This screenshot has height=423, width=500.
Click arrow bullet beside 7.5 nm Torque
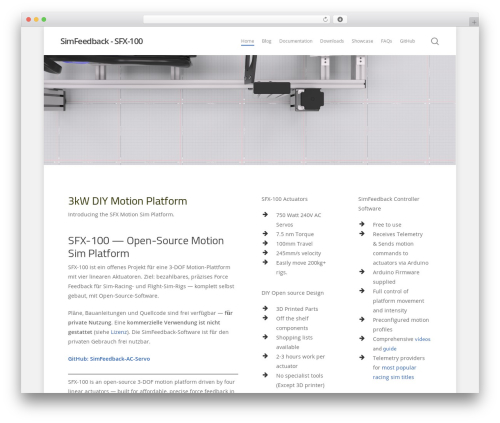click(x=265, y=234)
